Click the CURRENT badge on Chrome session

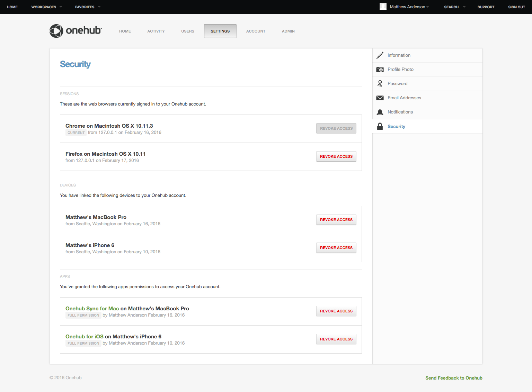[76, 133]
